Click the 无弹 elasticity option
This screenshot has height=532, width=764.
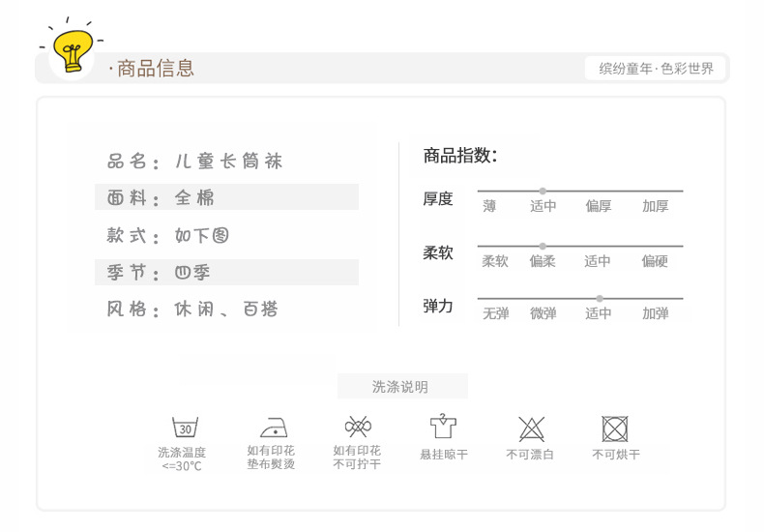[x=495, y=313]
